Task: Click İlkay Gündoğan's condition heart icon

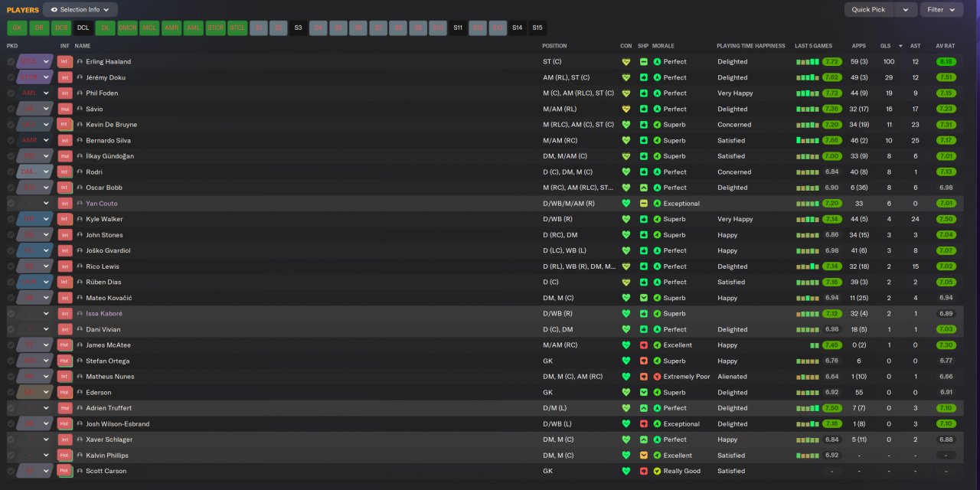Action: [x=626, y=156]
